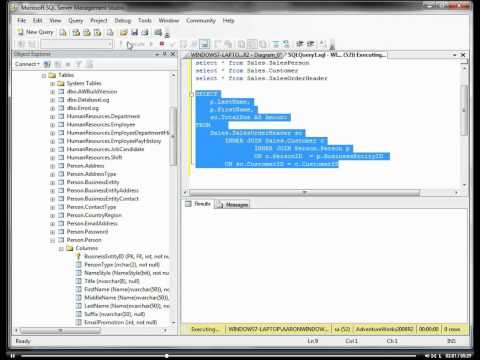Select the Person.CountryRegion table
The width and height of the screenshot is (480, 360).
coord(94,215)
